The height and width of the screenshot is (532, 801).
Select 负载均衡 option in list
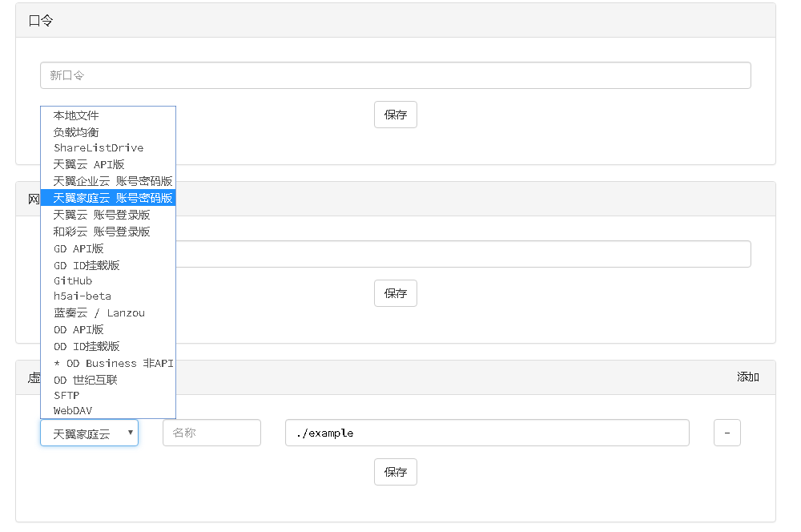pyautogui.click(x=108, y=132)
